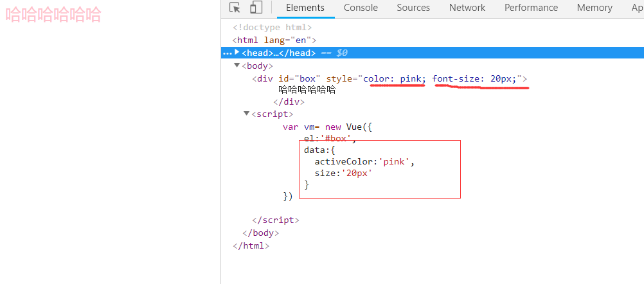Expand the collapsed head node arrow
644x284 pixels.
click(237, 53)
